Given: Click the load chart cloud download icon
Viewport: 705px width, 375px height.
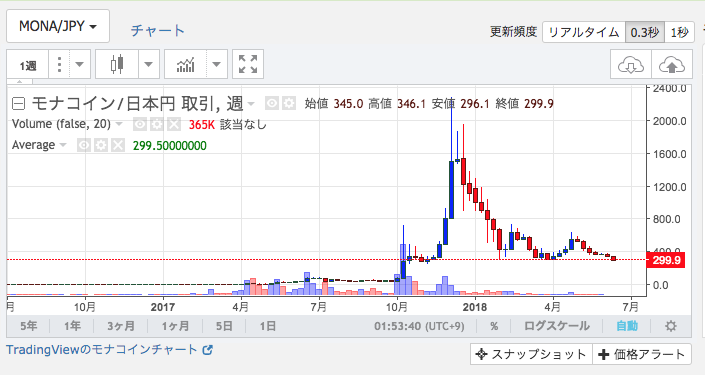Looking at the screenshot, I should (x=630, y=65).
